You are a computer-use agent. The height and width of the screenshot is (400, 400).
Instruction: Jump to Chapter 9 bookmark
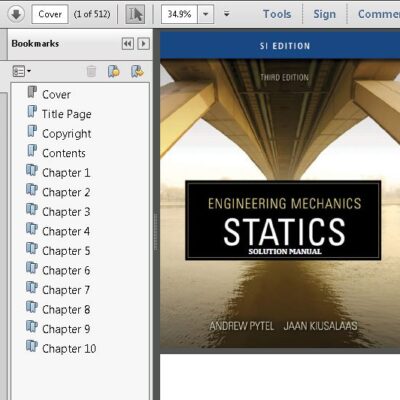click(66, 329)
